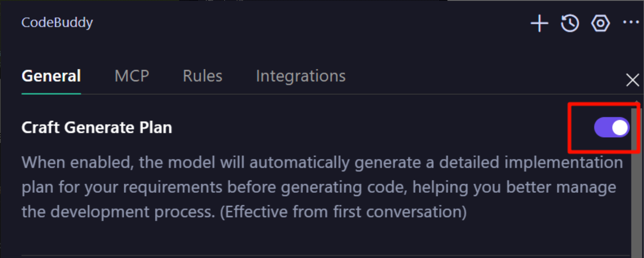This screenshot has width=644, height=258.
Task: Open CodeBuddy settings with the gear icon
Action: point(600,24)
